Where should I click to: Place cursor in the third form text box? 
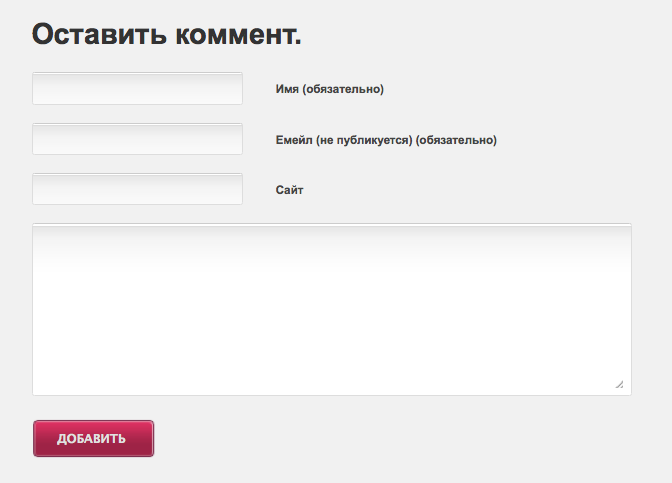pyautogui.click(x=137, y=189)
